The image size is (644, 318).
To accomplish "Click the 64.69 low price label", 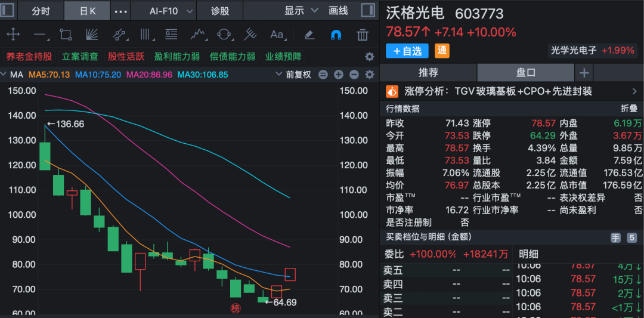I will [281, 302].
